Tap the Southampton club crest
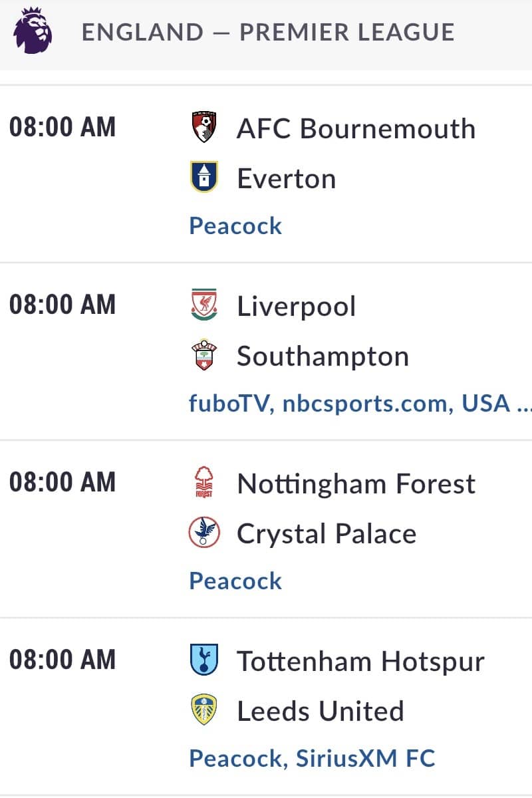This screenshot has height=798, width=532. click(204, 356)
